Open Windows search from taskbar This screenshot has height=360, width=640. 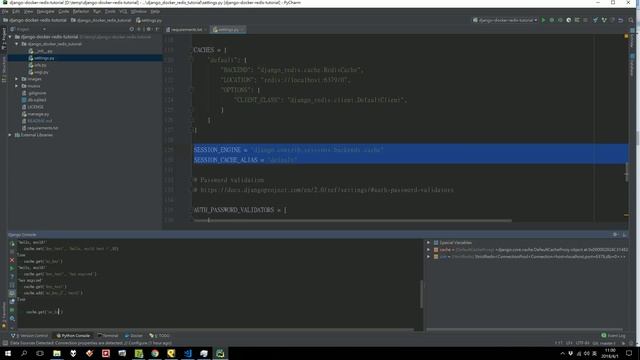24,353
